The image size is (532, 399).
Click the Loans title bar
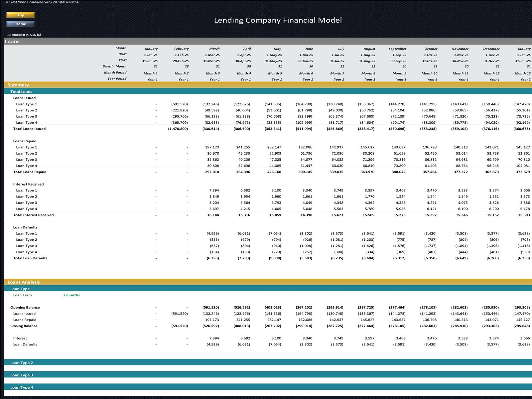(x=12, y=42)
